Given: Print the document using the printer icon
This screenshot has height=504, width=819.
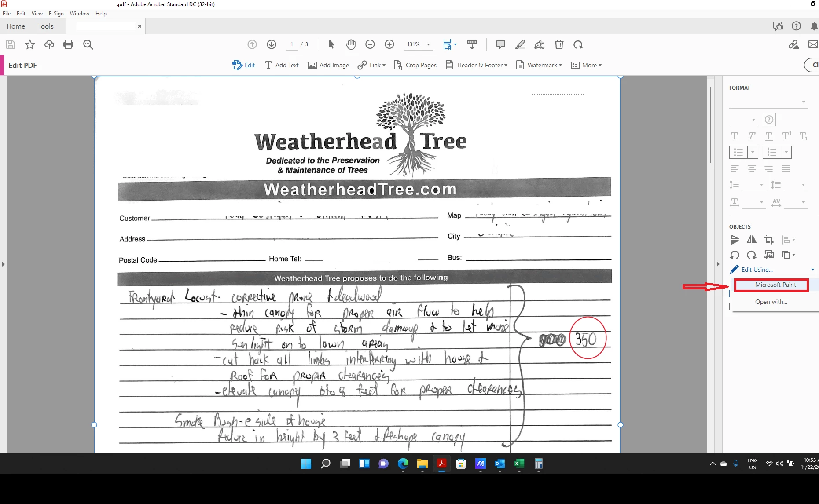Looking at the screenshot, I should (x=68, y=44).
